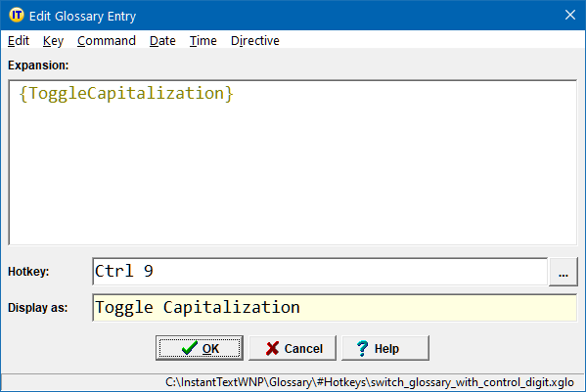Image resolution: width=586 pixels, height=392 pixels.
Task: Close the Edit Glossary Entry dialog
Action: 570,15
